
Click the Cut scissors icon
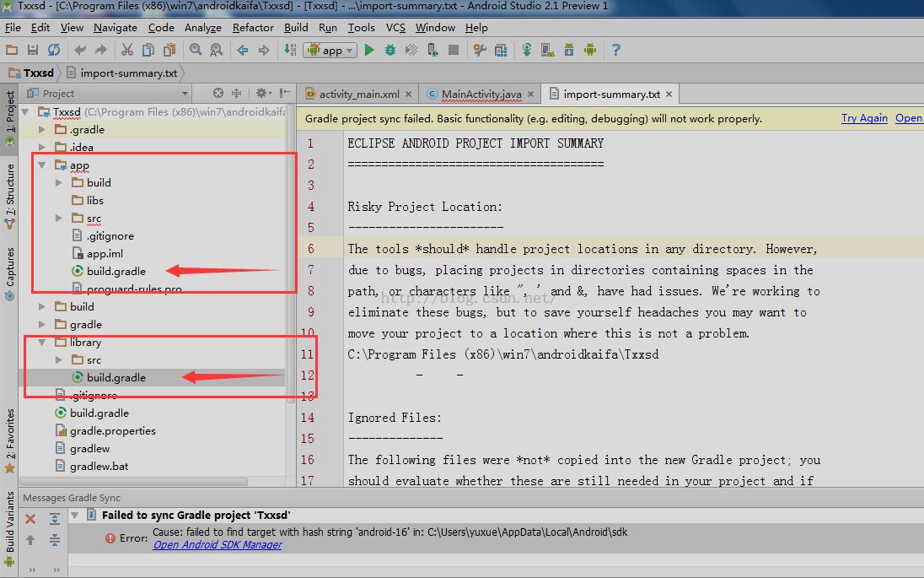point(126,50)
